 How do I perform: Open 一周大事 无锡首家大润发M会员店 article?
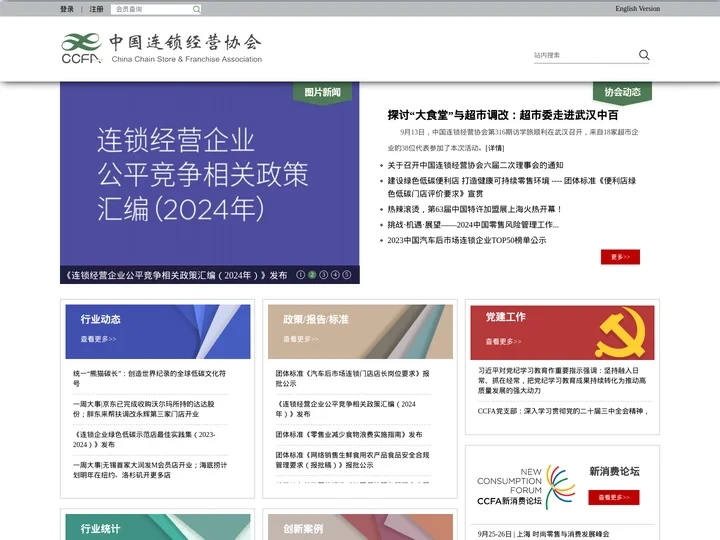pyautogui.click(x=150, y=470)
